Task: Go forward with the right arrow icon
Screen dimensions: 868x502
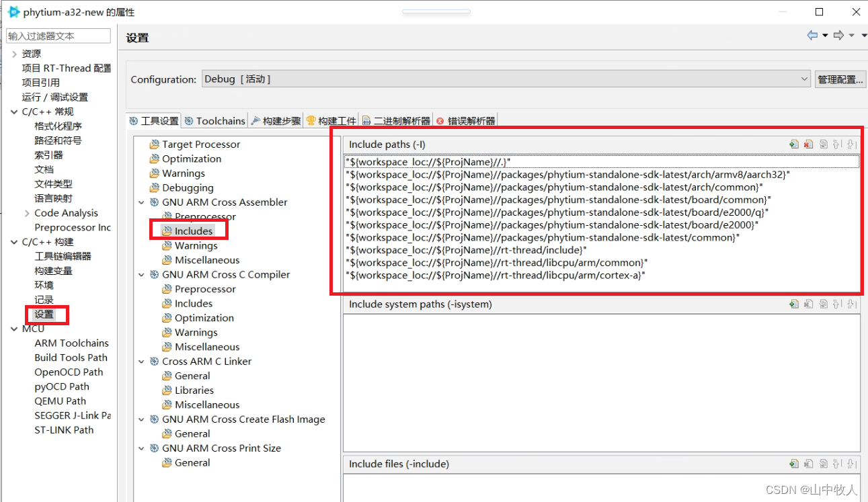Action: (x=838, y=36)
